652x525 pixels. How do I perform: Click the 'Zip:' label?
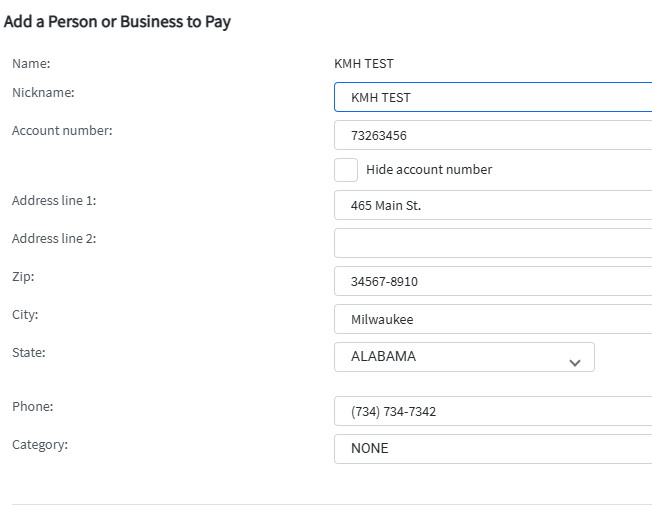(23, 276)
